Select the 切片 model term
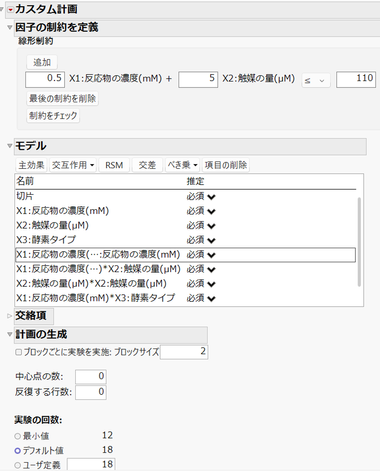 (25, 196)
